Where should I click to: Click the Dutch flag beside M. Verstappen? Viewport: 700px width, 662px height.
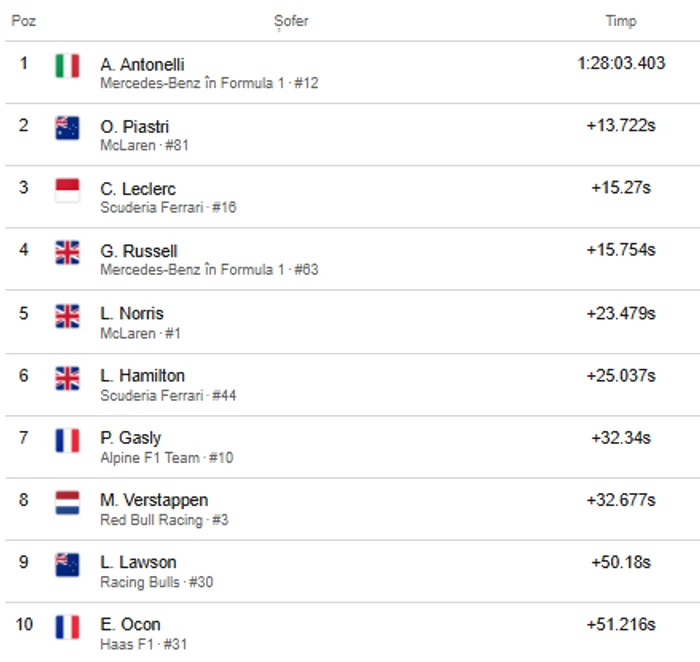67,502
